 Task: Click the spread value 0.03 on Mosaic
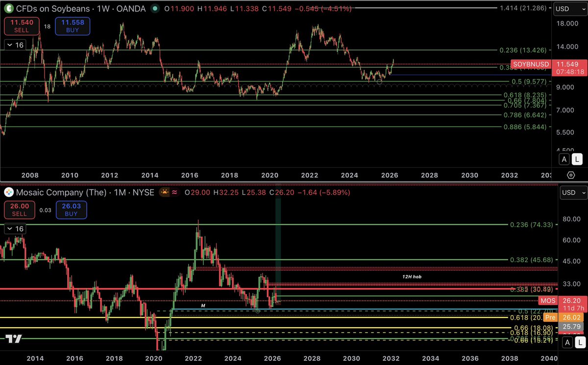point(45,210)
